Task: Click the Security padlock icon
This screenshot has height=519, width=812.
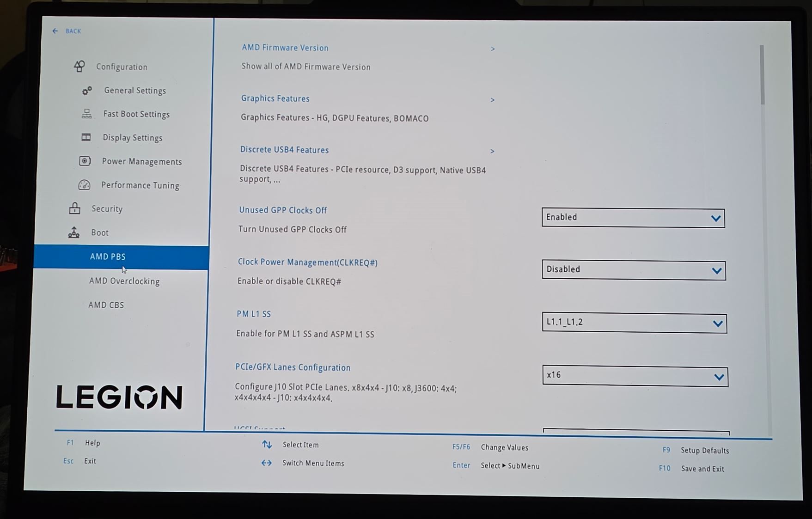Action: pyautogui.click(x=74, y=208)
